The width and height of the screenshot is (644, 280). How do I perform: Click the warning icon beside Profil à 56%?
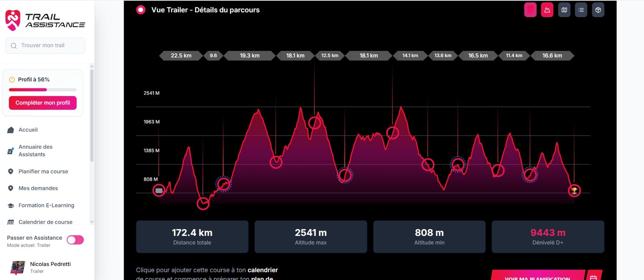pos(12,80)
